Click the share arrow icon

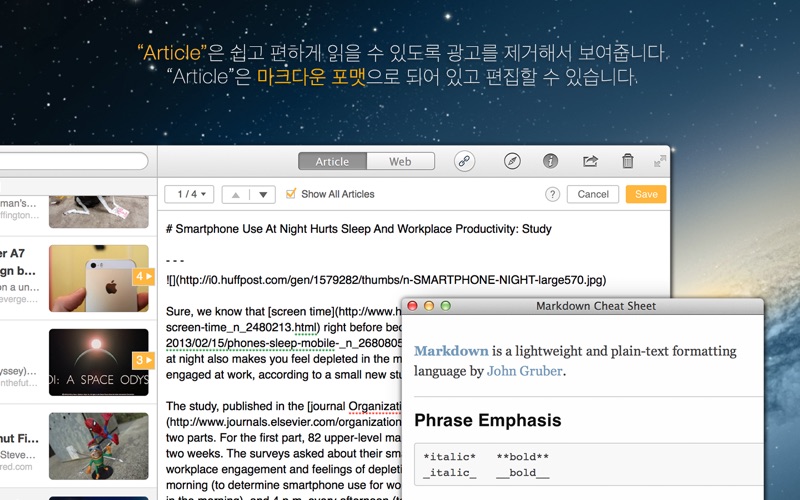(x=590, y=161)
